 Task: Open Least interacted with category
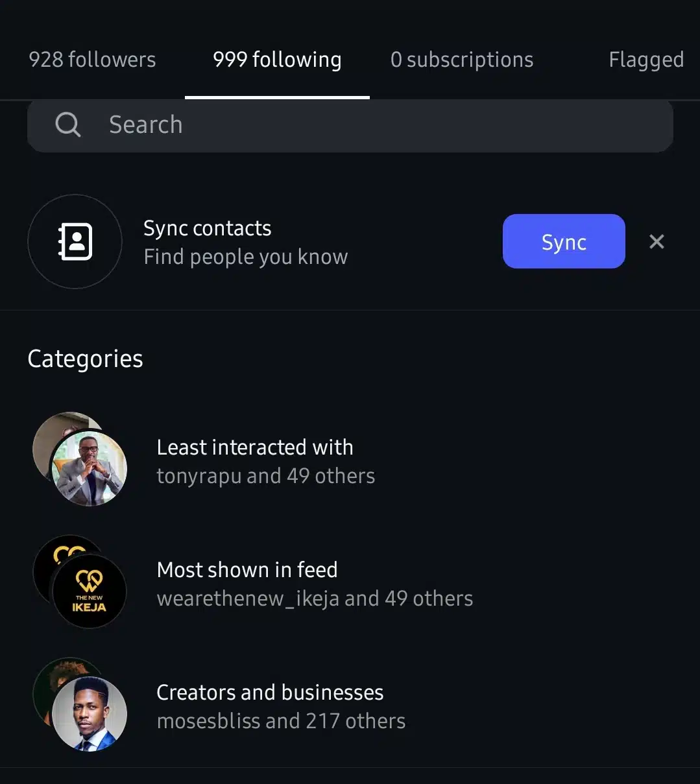pyautogui.click(x=350, y=460)
